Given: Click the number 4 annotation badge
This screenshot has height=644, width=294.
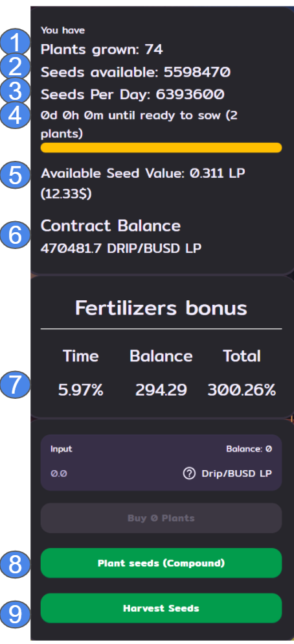Looking at the screenshot, I should point(15,115).
